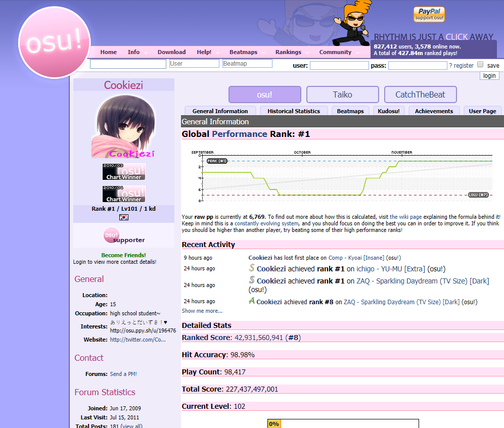Click the Hit Accuracy: 98.98% row
Screen dimensions: 504x428
click(x=343, y=355)
